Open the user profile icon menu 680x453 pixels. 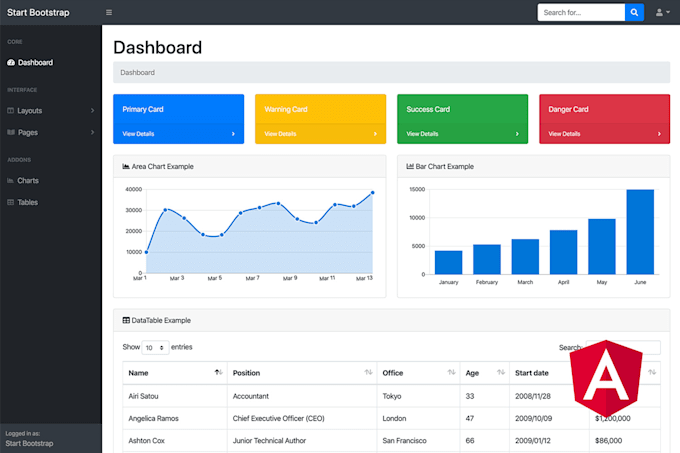[662, 12]
